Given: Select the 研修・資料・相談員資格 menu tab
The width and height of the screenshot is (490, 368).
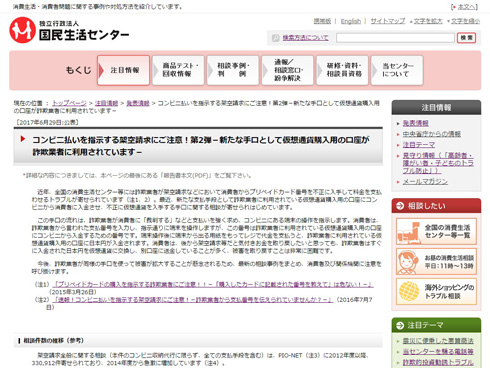Looking at the screenshot, I should coord(342,70).
